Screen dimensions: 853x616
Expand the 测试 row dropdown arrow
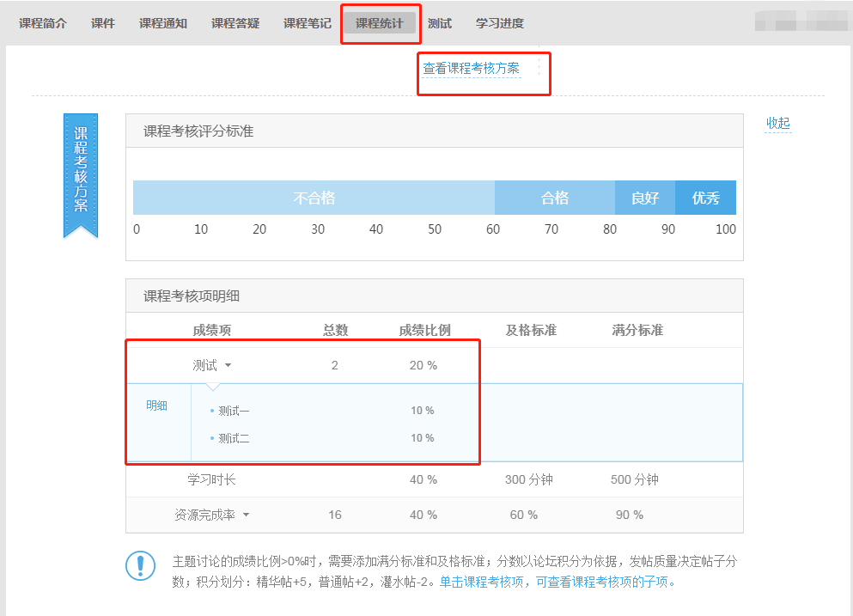[x=228, y=366]
